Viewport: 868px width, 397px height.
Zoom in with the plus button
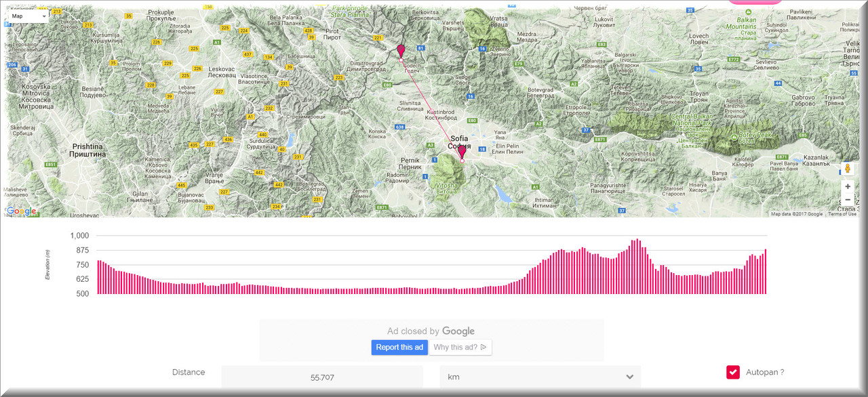pyautogui.click(x=847, y=186)
